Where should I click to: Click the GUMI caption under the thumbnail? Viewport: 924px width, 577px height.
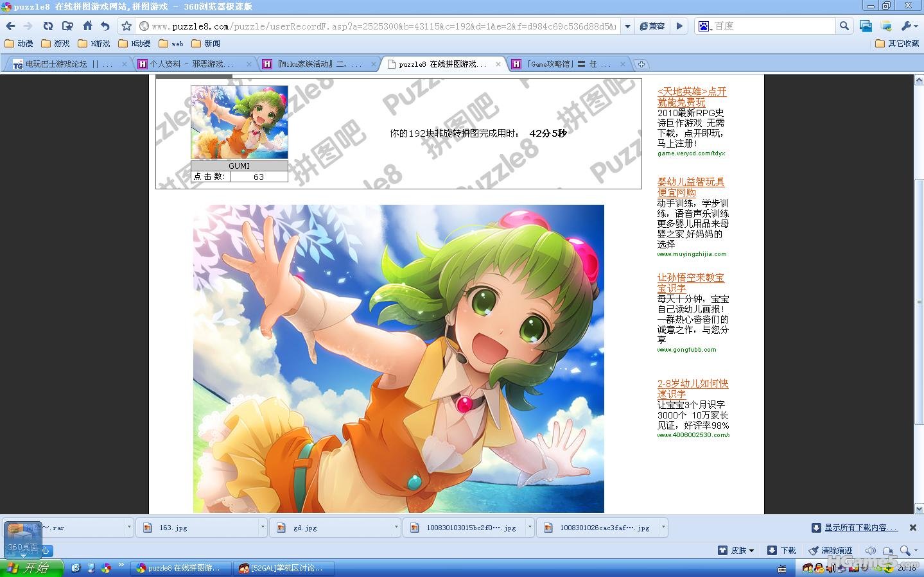(240, 166)
